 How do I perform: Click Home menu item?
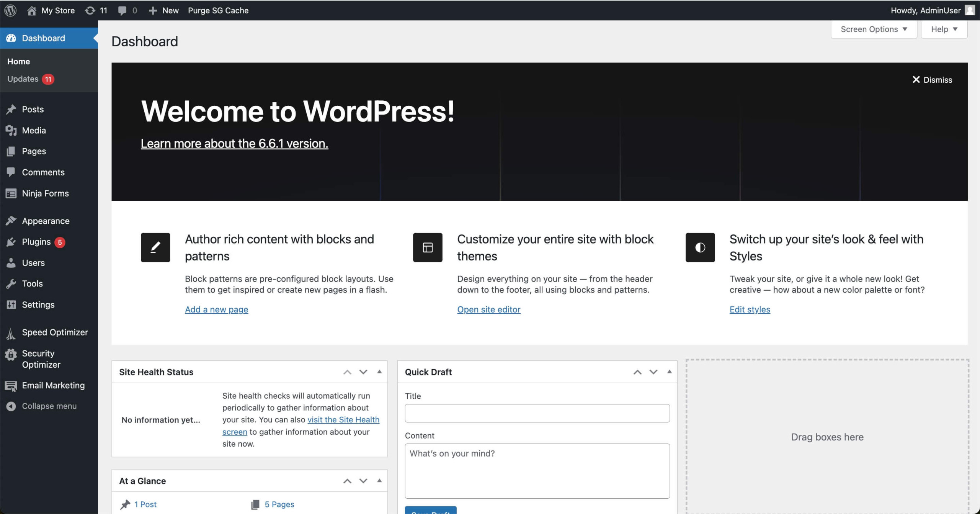click(18, 61)
